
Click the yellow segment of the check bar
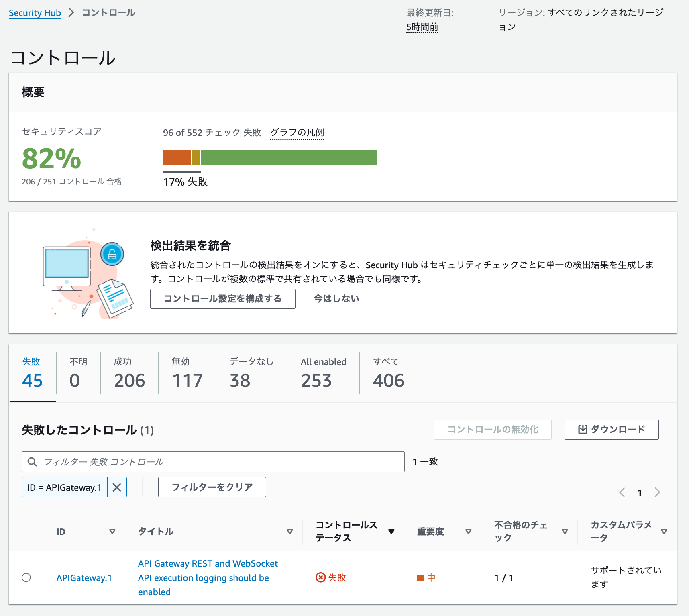(x=196, y=157)
